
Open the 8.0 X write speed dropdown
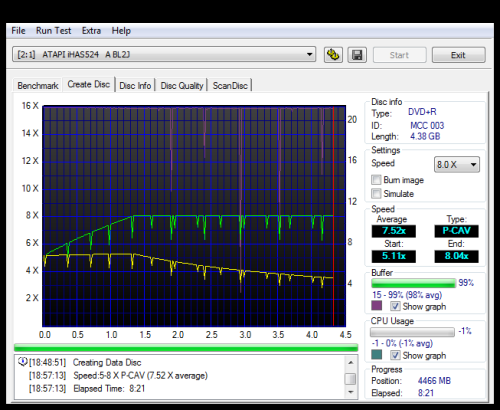(x=457, y=164)
